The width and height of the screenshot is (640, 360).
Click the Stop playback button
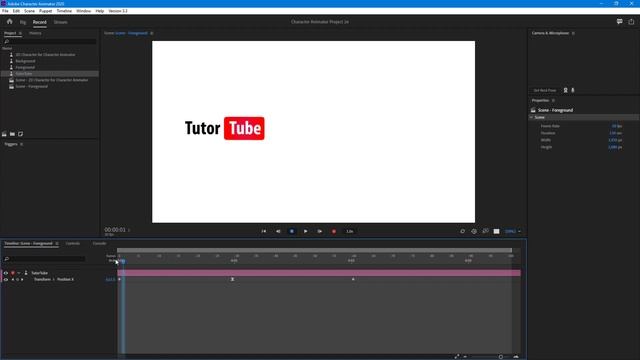[x=292, y=231]
